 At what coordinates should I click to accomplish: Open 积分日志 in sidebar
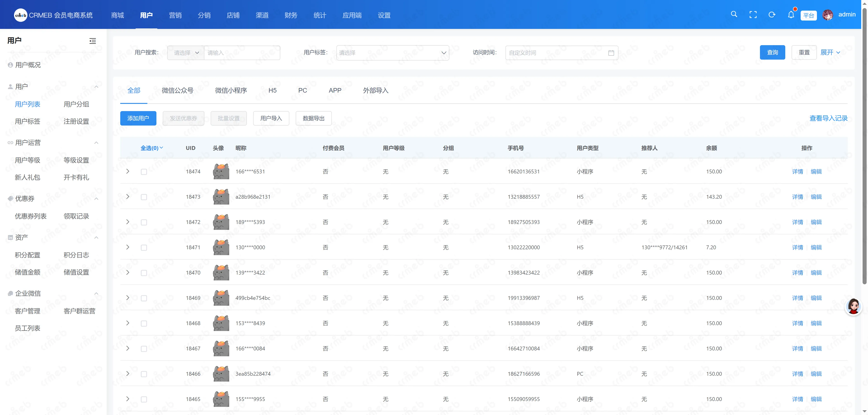click(x=76, y=255)
